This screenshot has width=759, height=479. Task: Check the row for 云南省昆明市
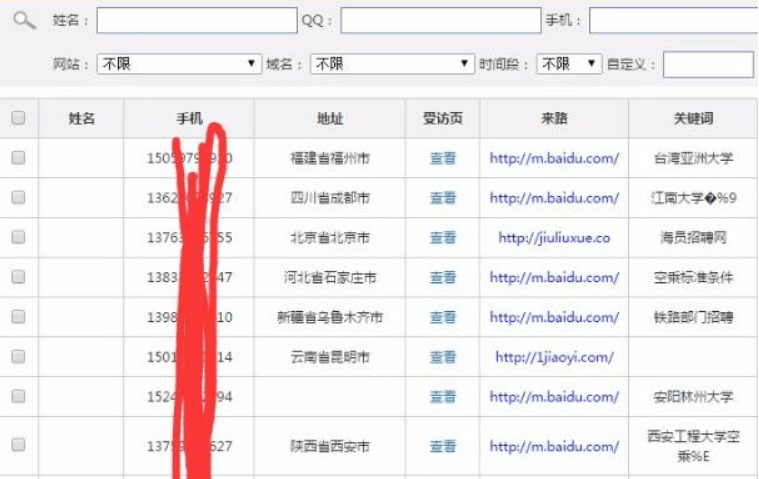coord(18,357)
